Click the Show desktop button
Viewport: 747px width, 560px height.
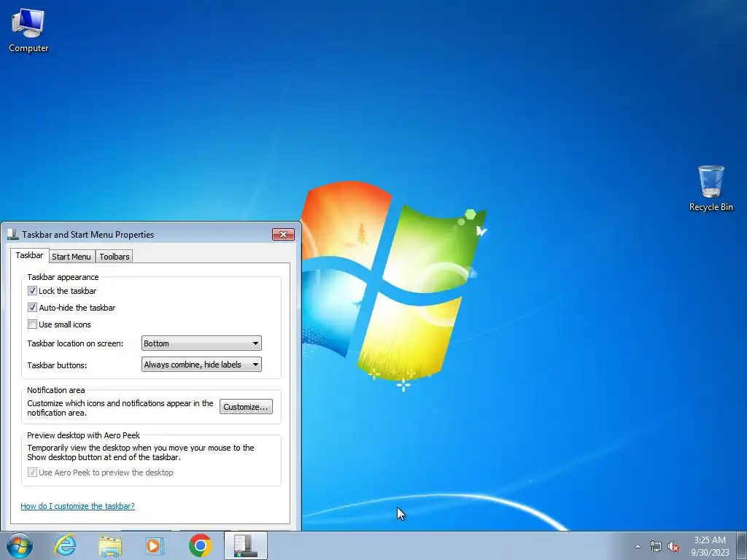coord(741,545)
